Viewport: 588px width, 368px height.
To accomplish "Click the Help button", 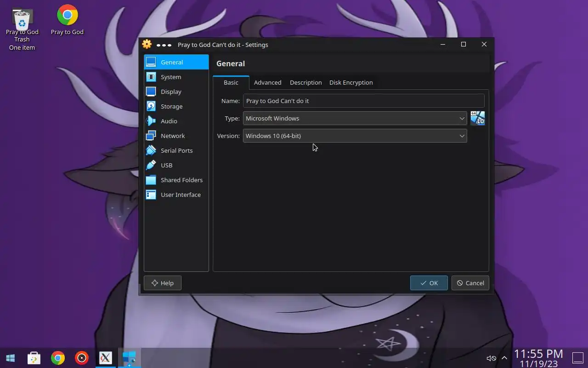I will [163, 283].
